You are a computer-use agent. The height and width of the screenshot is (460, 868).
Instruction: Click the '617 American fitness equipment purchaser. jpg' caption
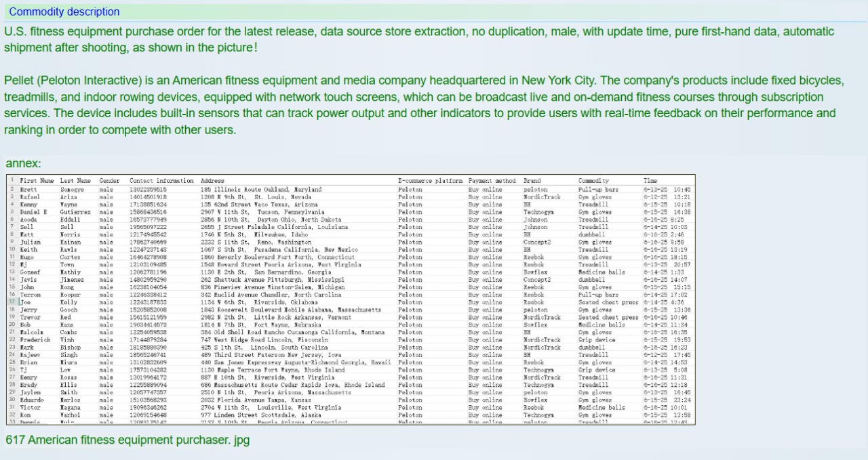tap(127, 440)
